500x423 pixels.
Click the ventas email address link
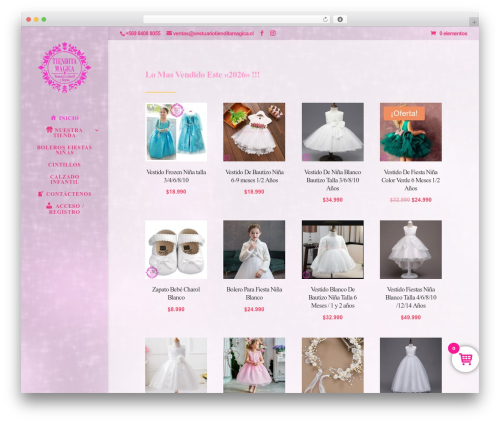tap(213, 33)
